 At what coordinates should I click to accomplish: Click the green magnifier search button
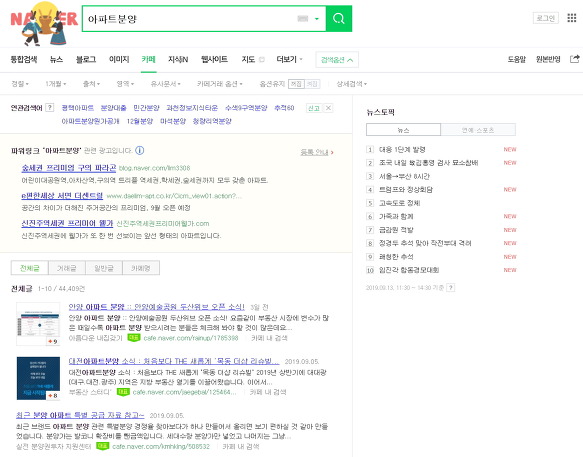click(339, 18)
